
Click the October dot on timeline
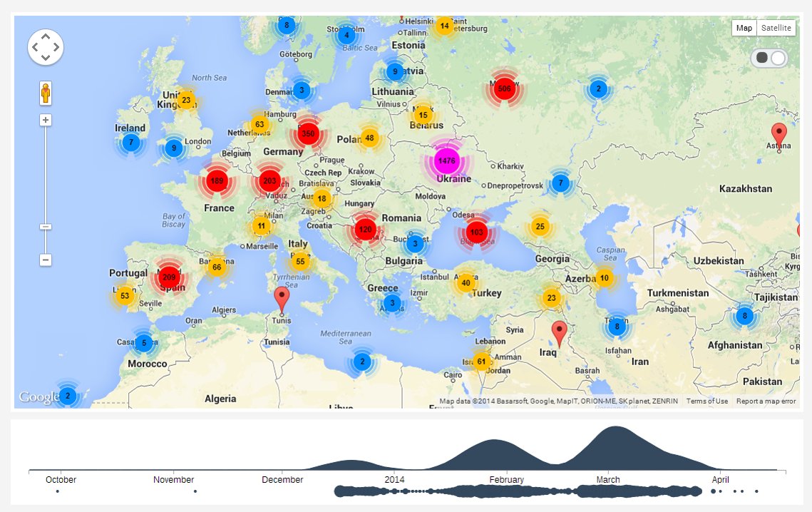click(x=58, y=491)
